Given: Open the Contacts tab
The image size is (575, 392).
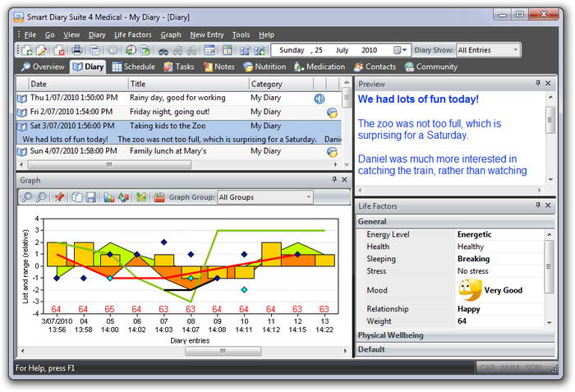Looking at the screenshot, I should point(375,67).
